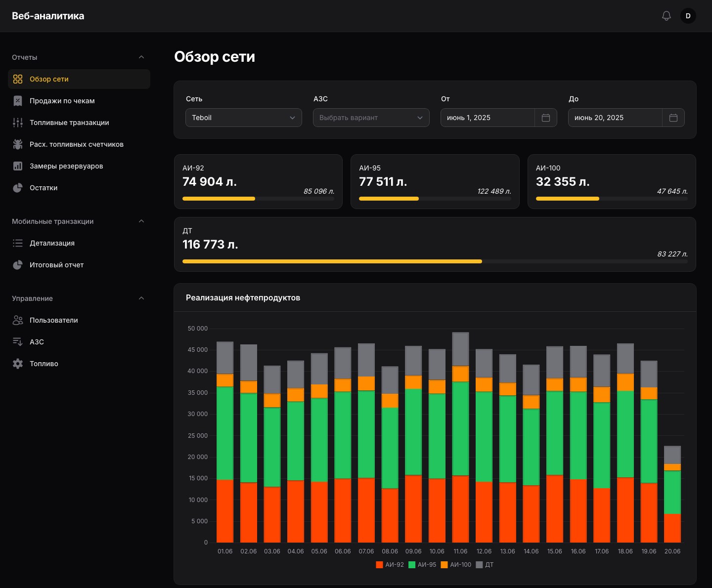Screen dimensions: 712x588
Task: Open Замеры резервуаров page
Action: pyautogui.click(x=79, y=166)
